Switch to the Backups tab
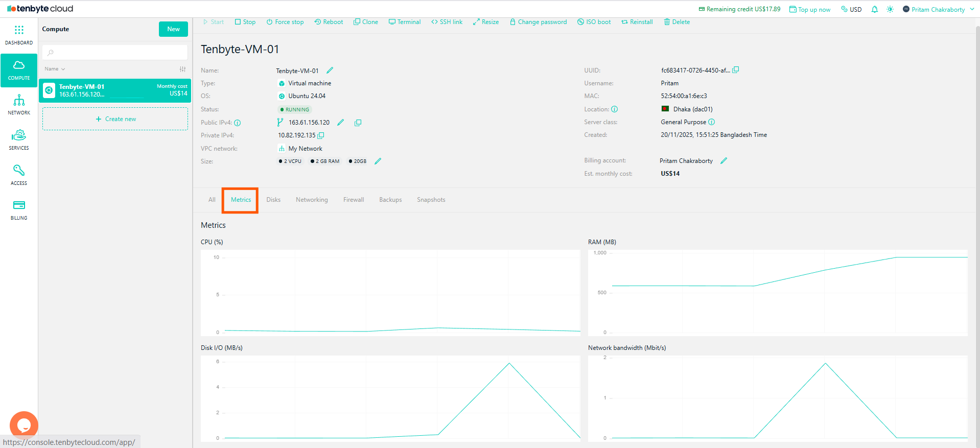980x448 pixels. 390,200
